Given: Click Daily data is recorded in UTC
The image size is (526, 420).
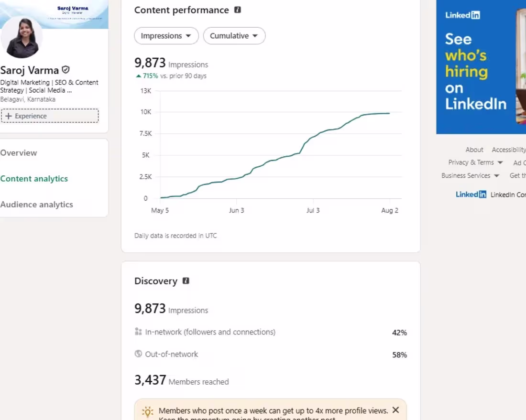Looking at the screenshot, I should [175, 236].
